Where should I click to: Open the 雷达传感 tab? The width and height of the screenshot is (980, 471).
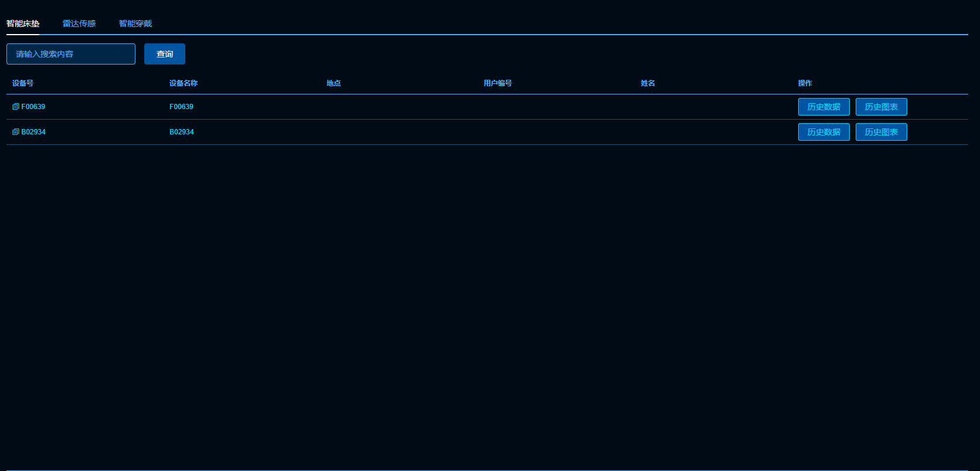(79, 23)
